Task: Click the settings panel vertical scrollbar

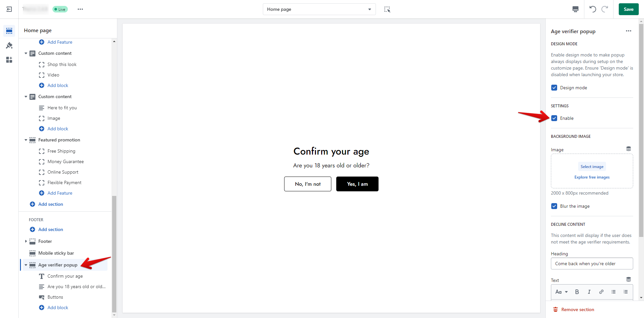Action: (641, 130)
